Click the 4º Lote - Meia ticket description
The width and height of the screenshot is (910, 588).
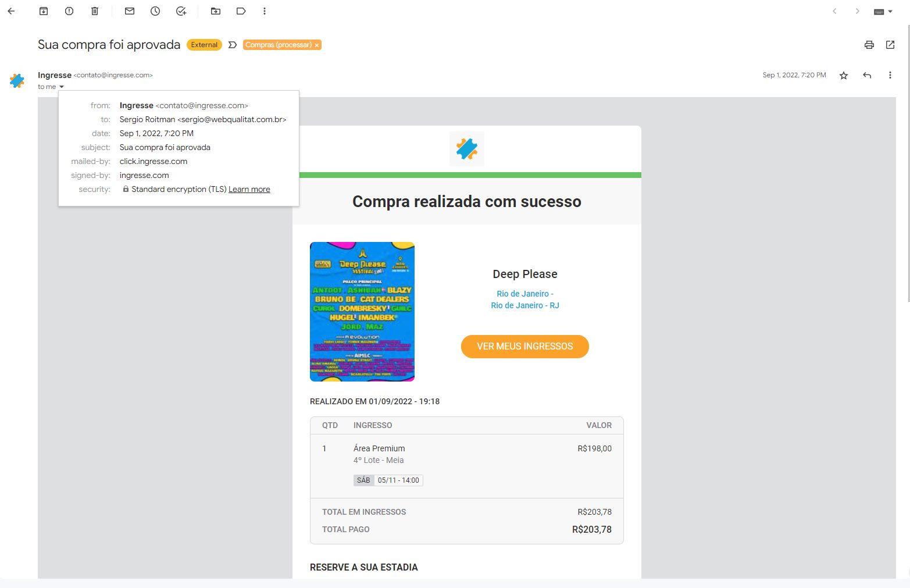pos(379,460)
